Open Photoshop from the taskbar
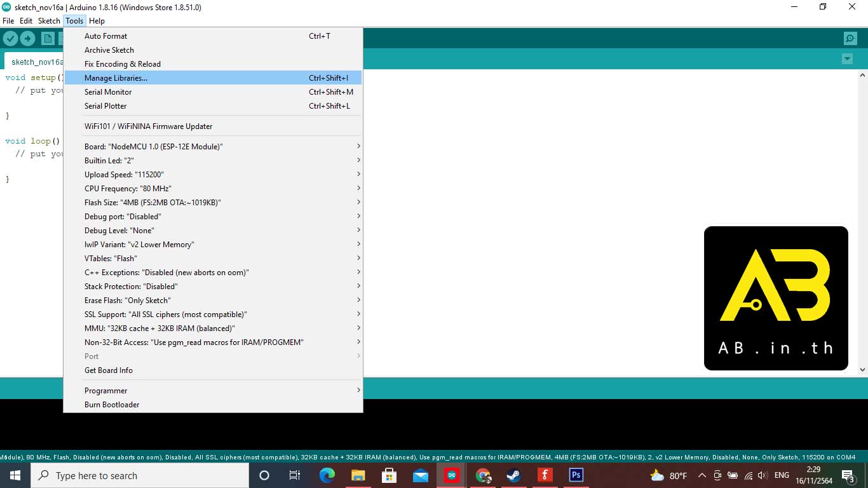 pos(576,475)
